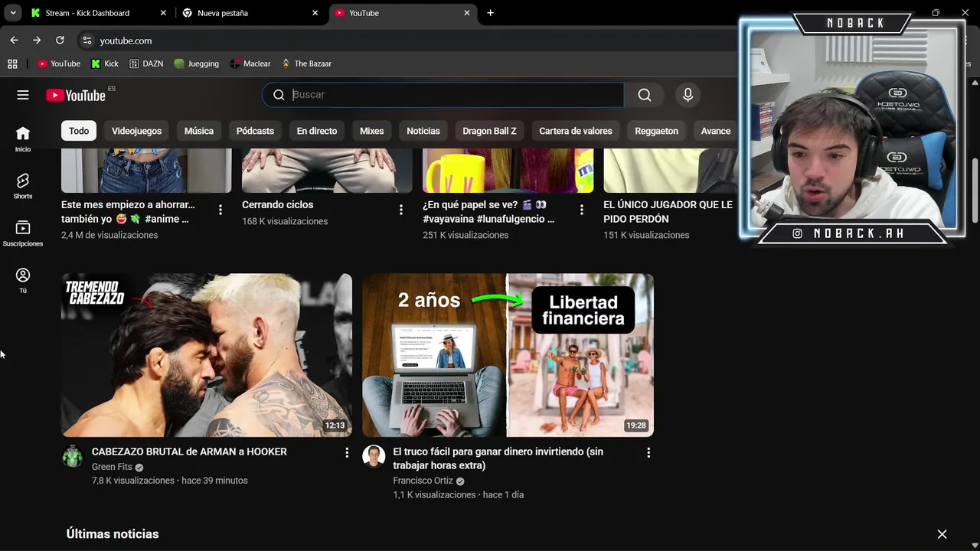980x551 pixels.
Task: Select the Todo filter chip
Action: click(x=79, y=131)
